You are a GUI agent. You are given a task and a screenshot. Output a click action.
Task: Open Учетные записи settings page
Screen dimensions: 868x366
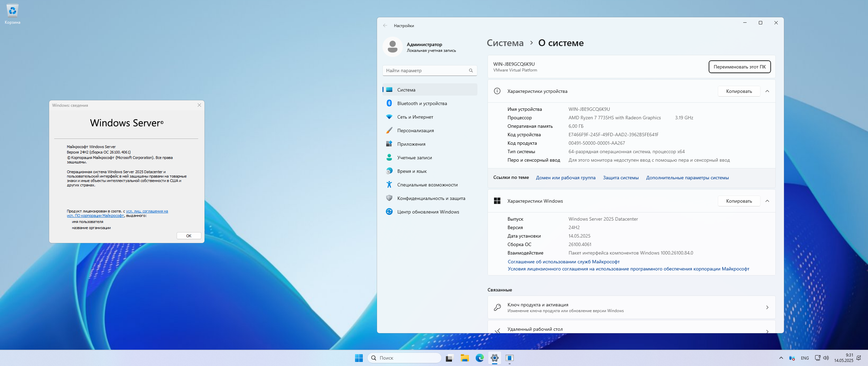(x=430, y=158)
